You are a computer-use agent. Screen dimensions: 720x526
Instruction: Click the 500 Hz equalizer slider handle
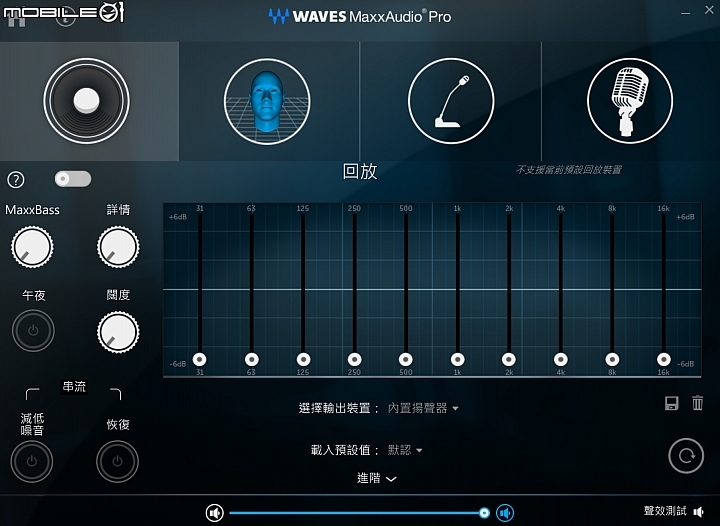[405, 359]
